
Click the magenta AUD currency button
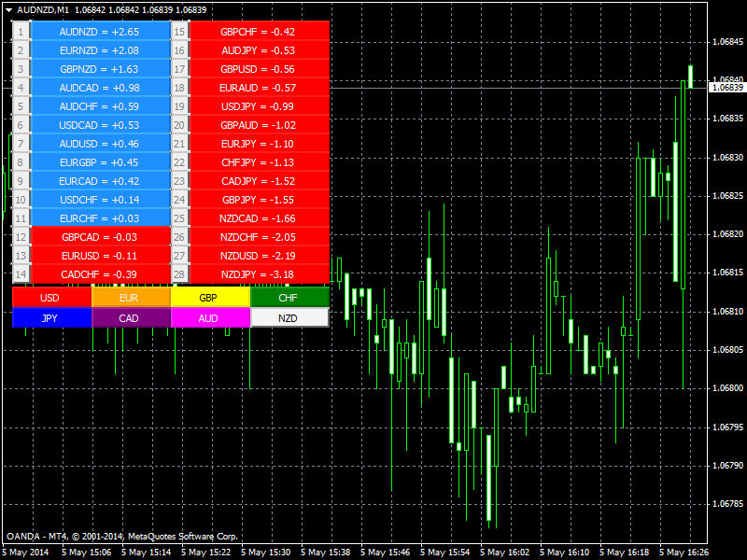pos(209,318)
